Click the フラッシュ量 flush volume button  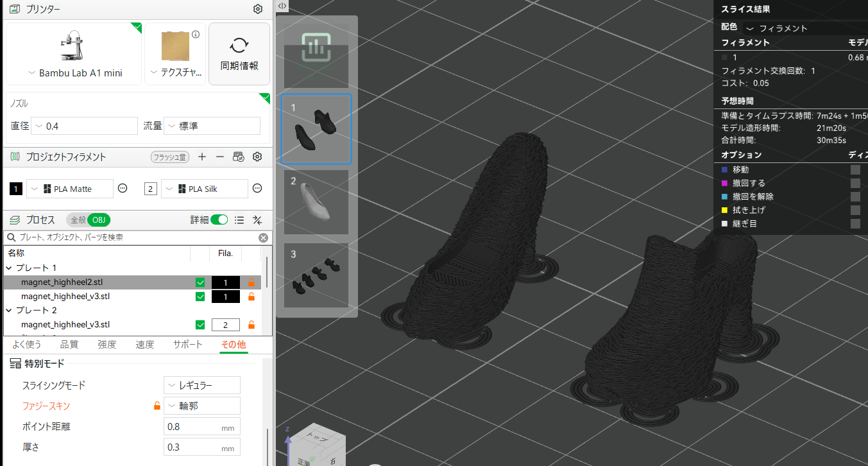click(170, 157)
